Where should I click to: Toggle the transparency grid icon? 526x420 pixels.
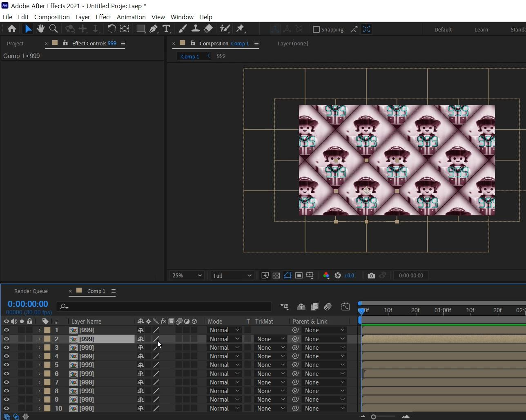(x=276, y=275)
